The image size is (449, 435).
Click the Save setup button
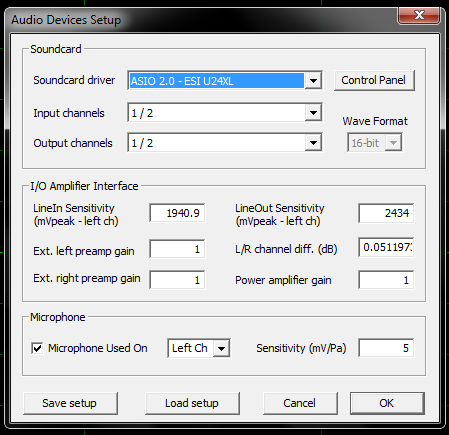pyautogui.click(x=70, y=403)
